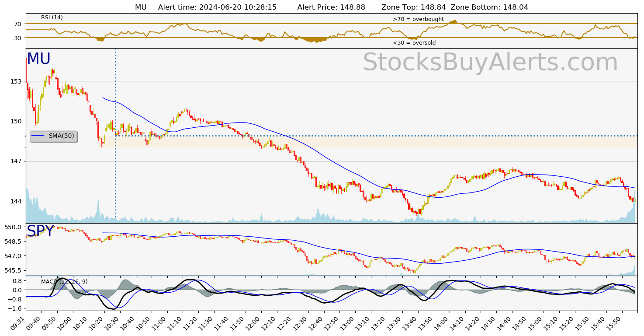
Task: Click the SPY axis label 545.5
Action: [13, 271]
